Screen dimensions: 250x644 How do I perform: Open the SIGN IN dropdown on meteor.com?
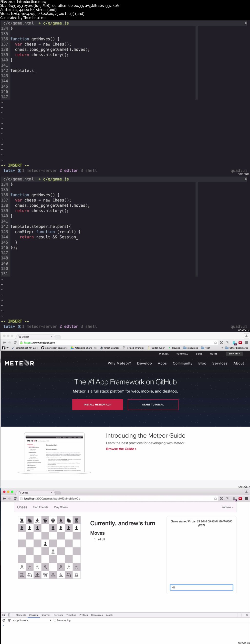pyautogui.click(x=234, y=354)
